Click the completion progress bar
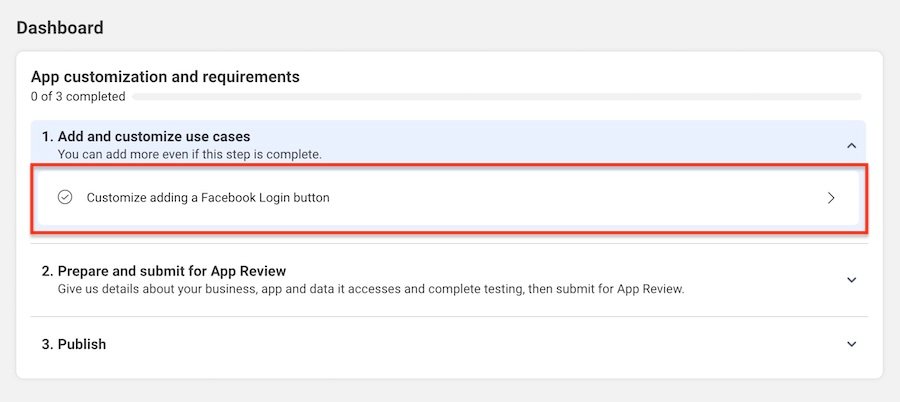The width and height of the screenshot is (900, 402). click(496, 97)
